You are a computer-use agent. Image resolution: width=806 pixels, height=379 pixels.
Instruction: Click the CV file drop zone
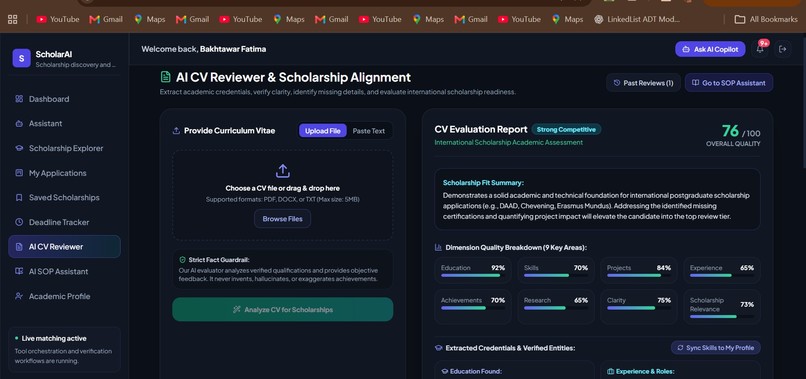pyautogui.click(x=283, y=195)
